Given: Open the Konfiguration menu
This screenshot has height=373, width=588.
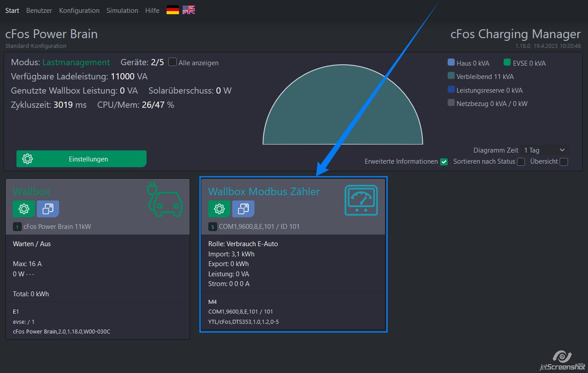Looking at the screenshot, I should coord(79,10).
